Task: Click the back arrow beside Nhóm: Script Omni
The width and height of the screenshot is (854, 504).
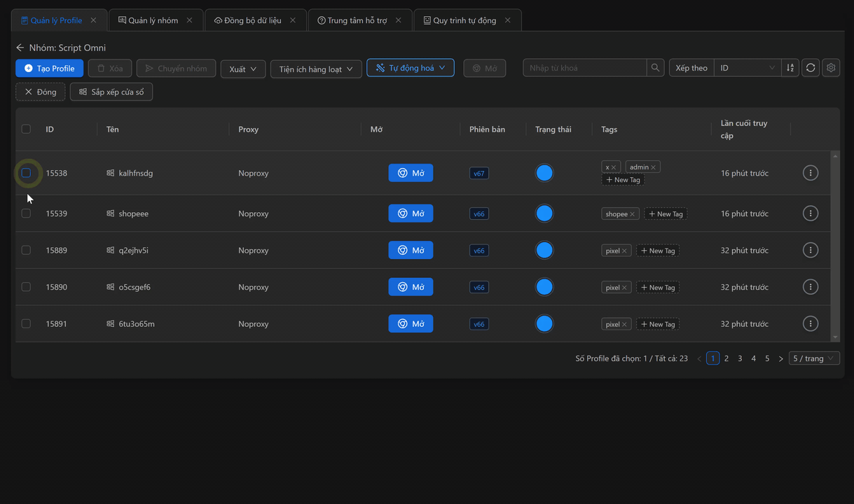Action: [x=19, y=48]
